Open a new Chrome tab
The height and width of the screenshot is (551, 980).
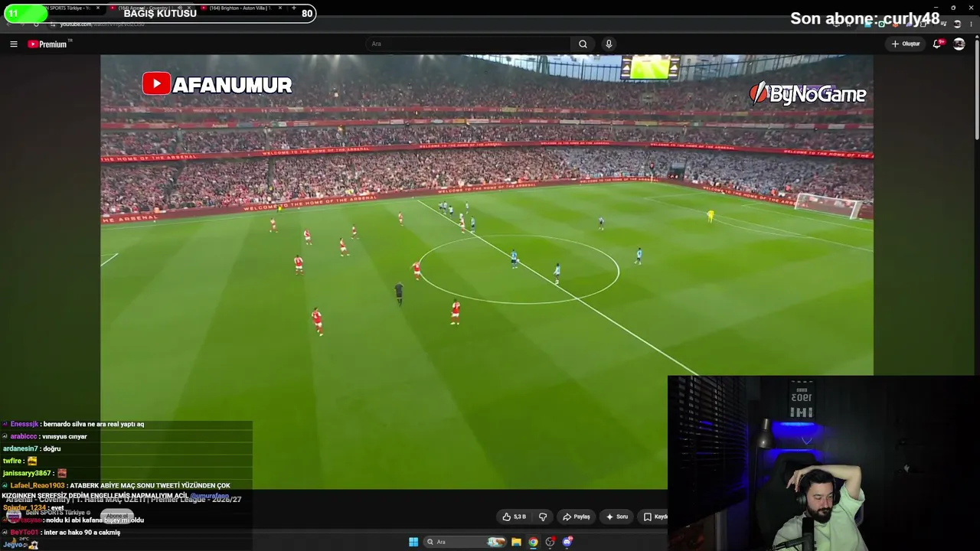click(294, 8)
